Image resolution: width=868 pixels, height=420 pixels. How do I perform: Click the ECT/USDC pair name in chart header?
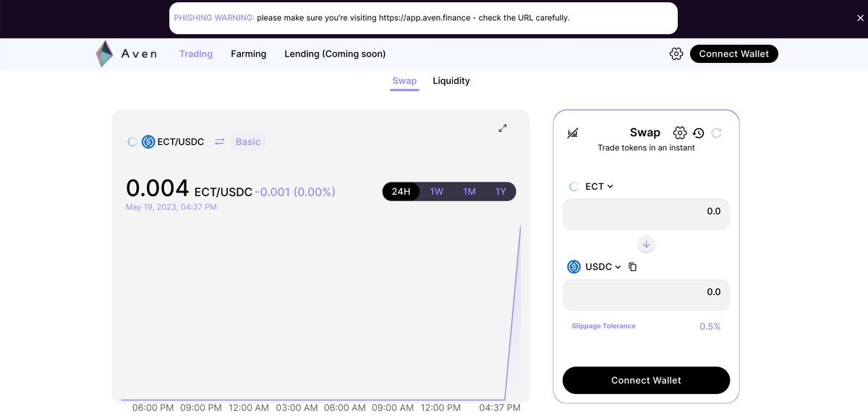click(x=181, y=142)
